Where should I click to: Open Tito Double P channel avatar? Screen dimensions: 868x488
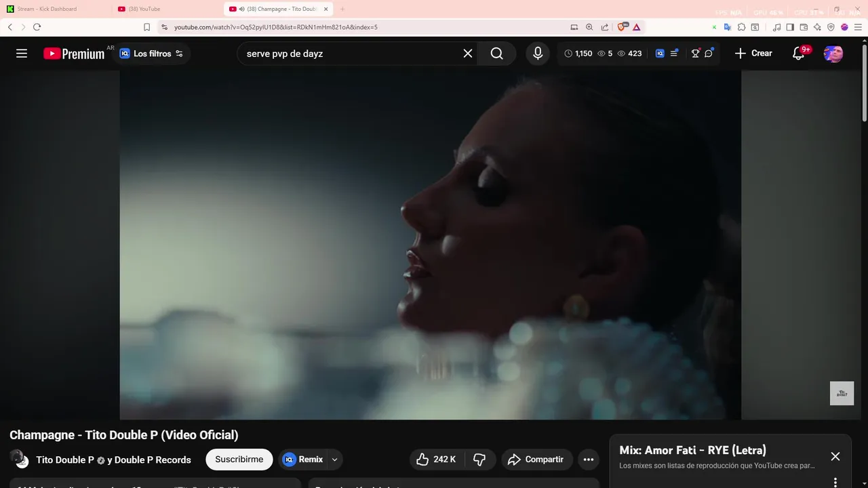[19, 459]
